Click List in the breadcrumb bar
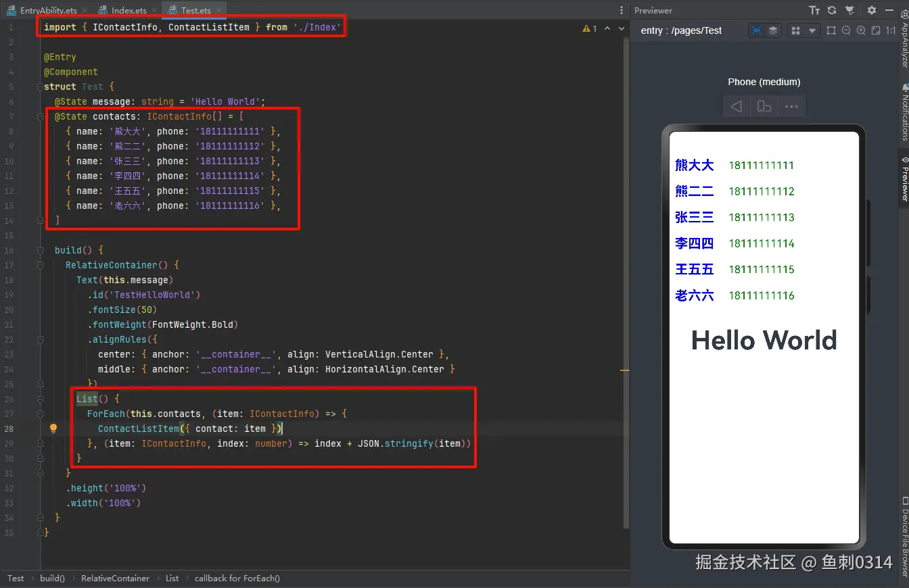Image resolution: width=909 pixels, height=588 pixels. click(172, 579)
